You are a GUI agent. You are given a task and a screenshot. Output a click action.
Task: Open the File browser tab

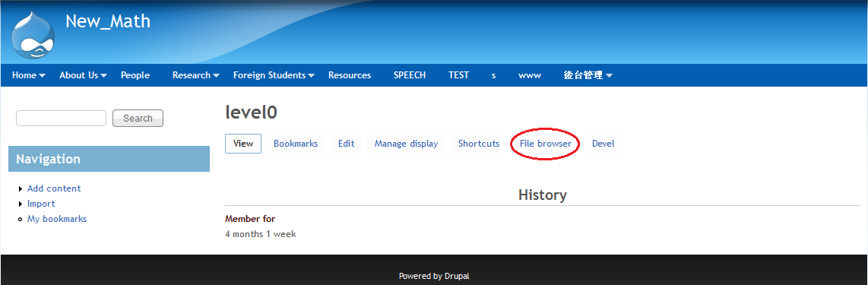click(546, 144)
